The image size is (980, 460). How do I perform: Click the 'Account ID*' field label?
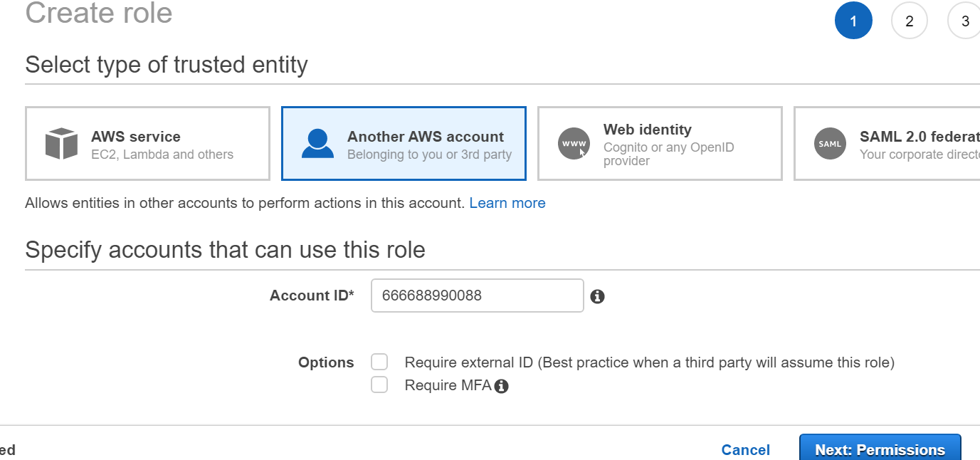312,296
